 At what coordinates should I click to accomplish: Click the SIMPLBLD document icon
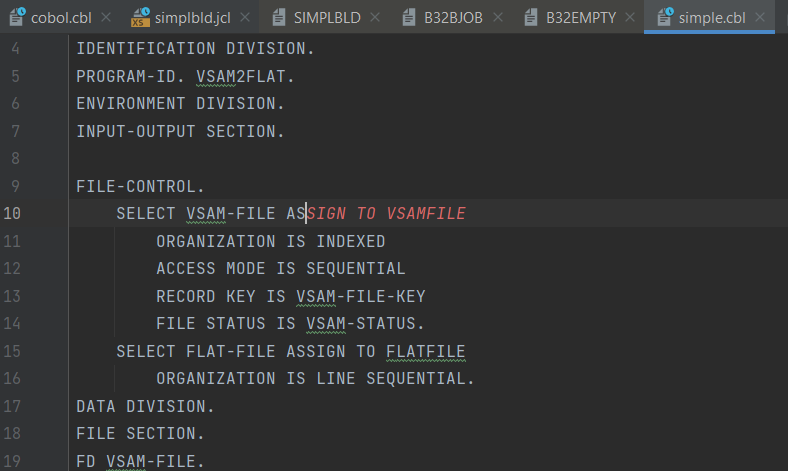(x=279, y=17)
